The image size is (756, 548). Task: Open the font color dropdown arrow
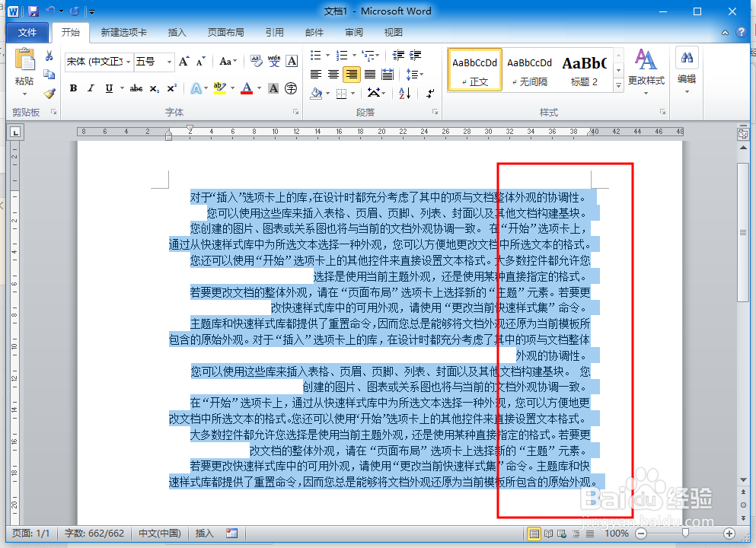(258, 87)
